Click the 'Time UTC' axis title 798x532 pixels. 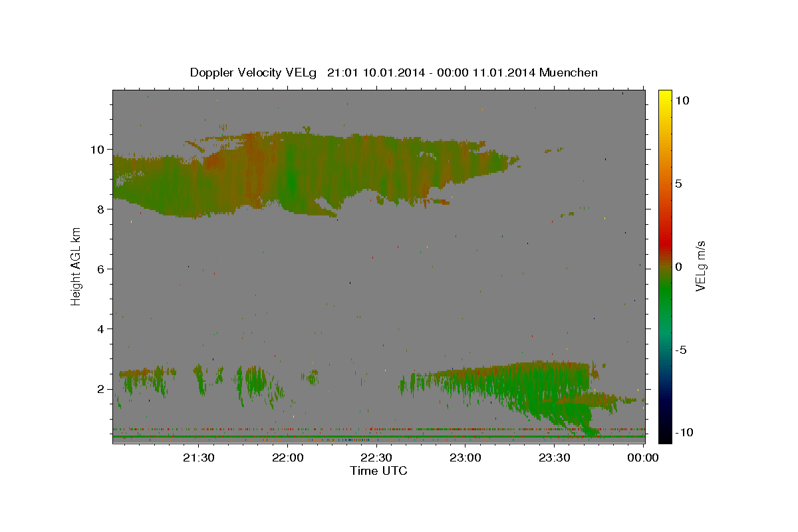[378, 471]
